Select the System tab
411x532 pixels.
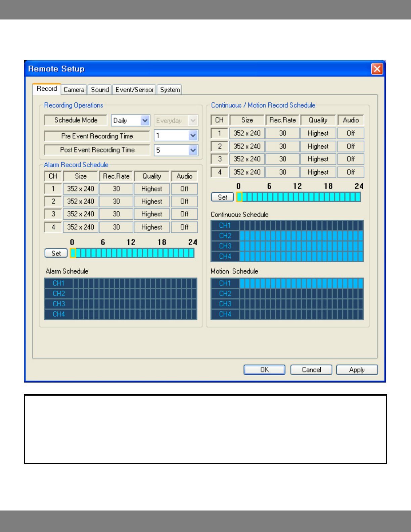coord(170,90)
